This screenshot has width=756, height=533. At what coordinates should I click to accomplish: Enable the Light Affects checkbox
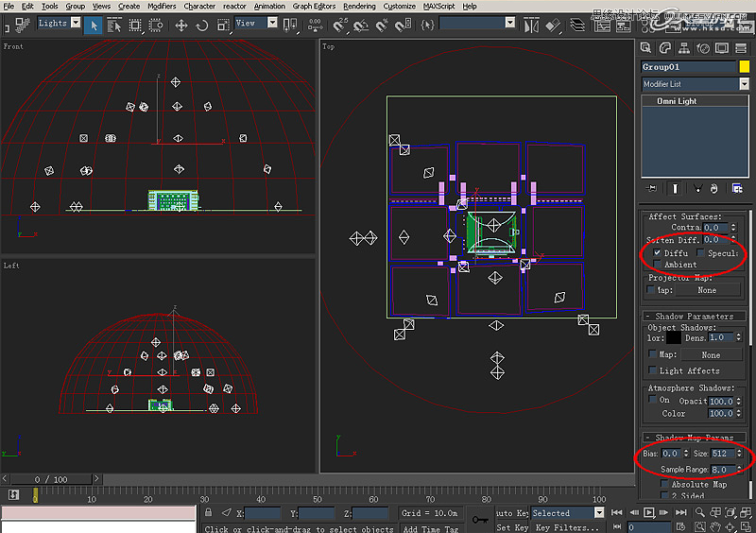(652, 371)
